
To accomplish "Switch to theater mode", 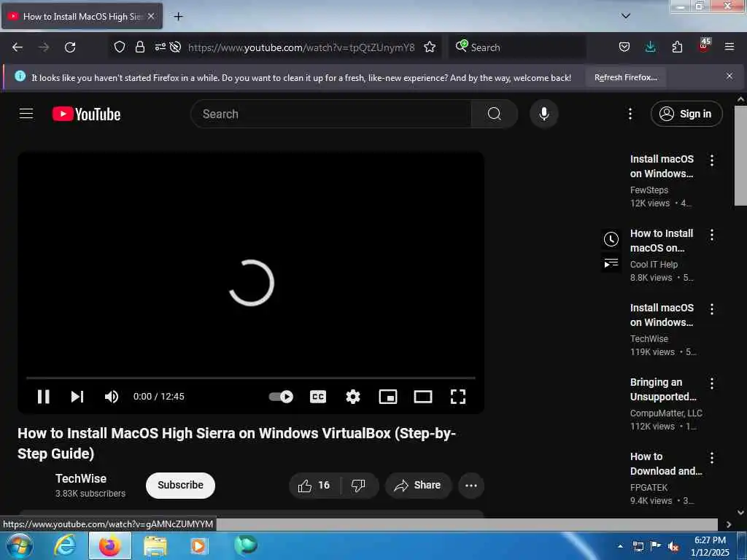I will 423,396.
